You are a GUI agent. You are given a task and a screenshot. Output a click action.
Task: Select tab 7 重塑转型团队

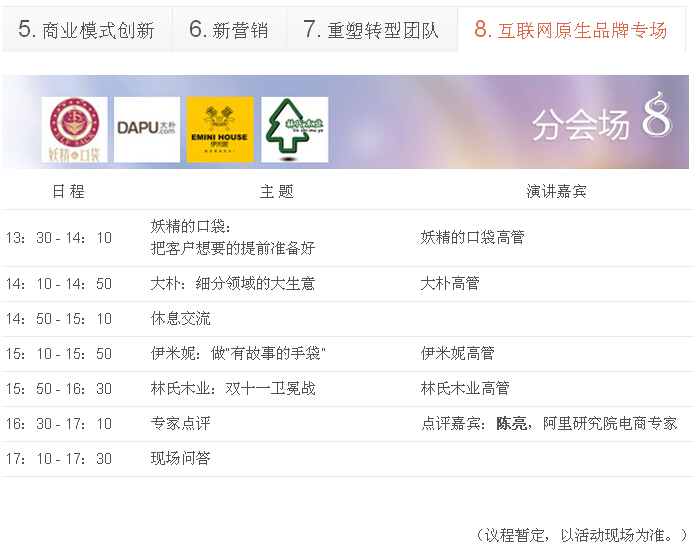pos(372,30)
